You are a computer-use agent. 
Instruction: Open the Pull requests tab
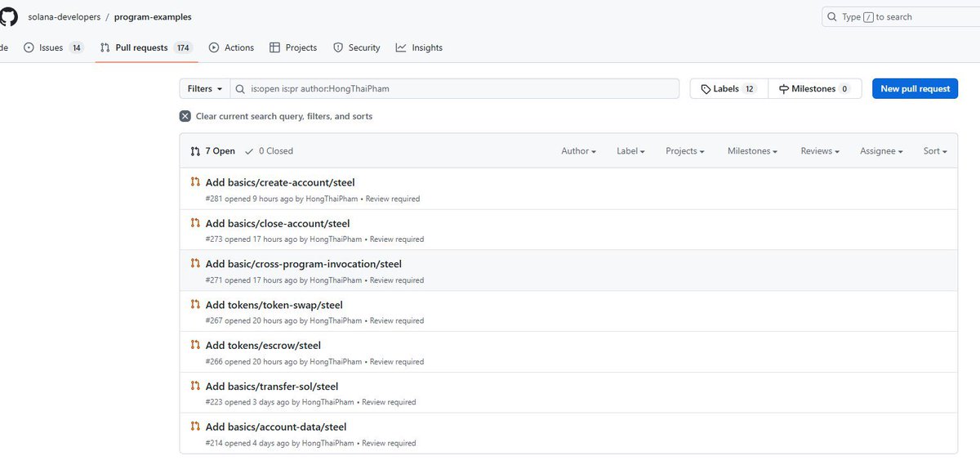coord(145,47)
